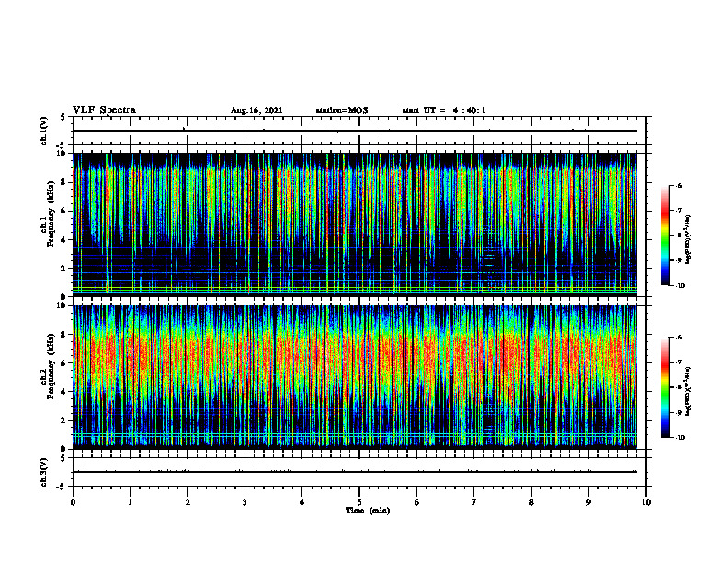This screenshot has height=563, width=728.
Task: Click the "5" tick on ch.3(V) axis
Action: pos(63,458)
